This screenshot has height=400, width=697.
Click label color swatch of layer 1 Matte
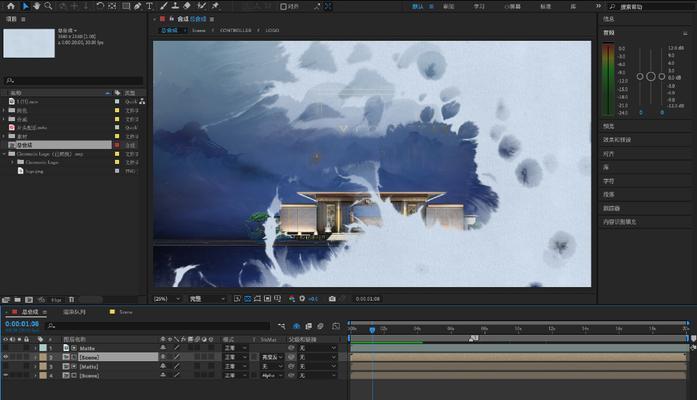coord(43,348)
